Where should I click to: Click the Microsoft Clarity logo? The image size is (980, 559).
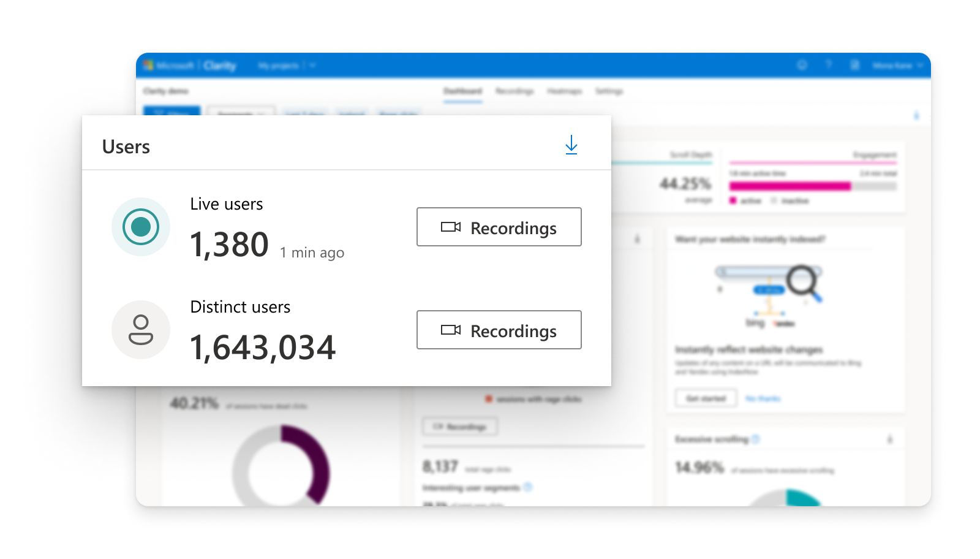[x=190, y=66]
